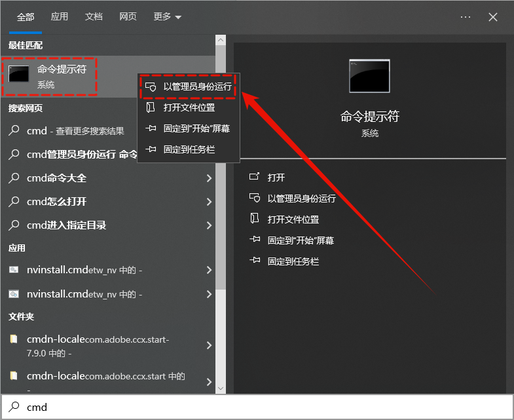Click the magnifier icon in the search box

[14, 407]
